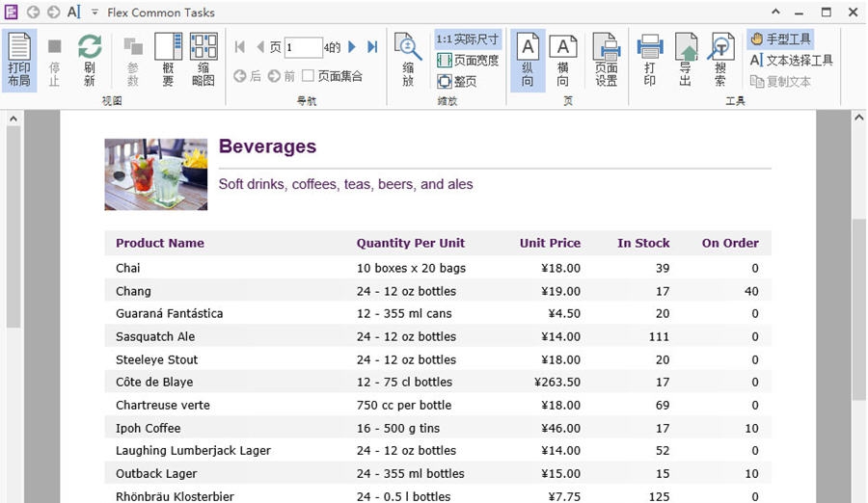
Task: Select the Hand tool (手型工具)
Action: (780, 39)
